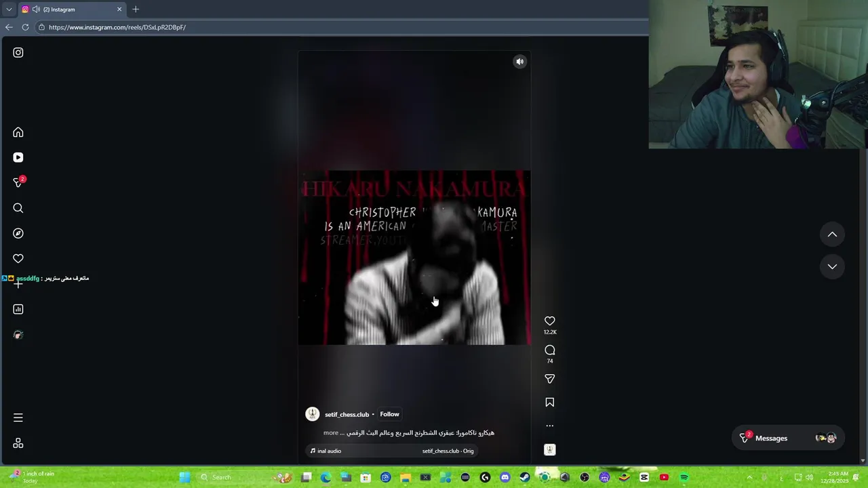Open Steam from taskbar
The height and width of the screenshot is (488, 868).
(525, 477)
